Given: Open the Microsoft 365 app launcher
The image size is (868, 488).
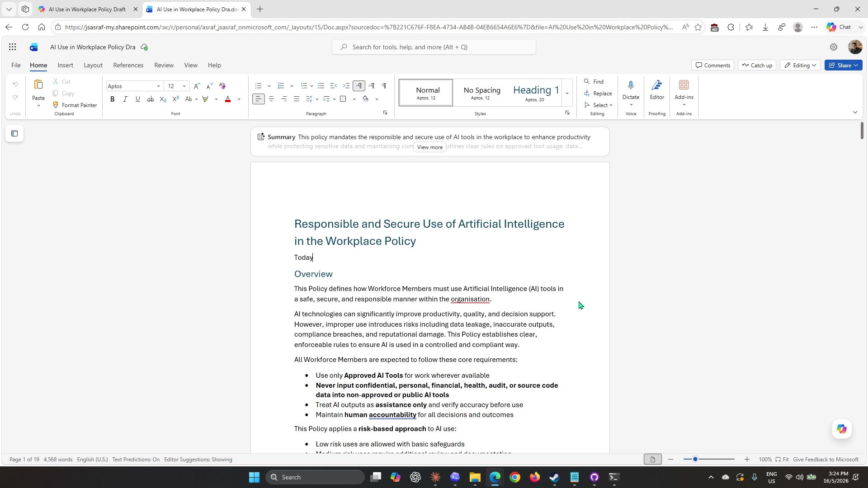Looking at the screenshot, I should pyautogui.click(x=12, y=47).
